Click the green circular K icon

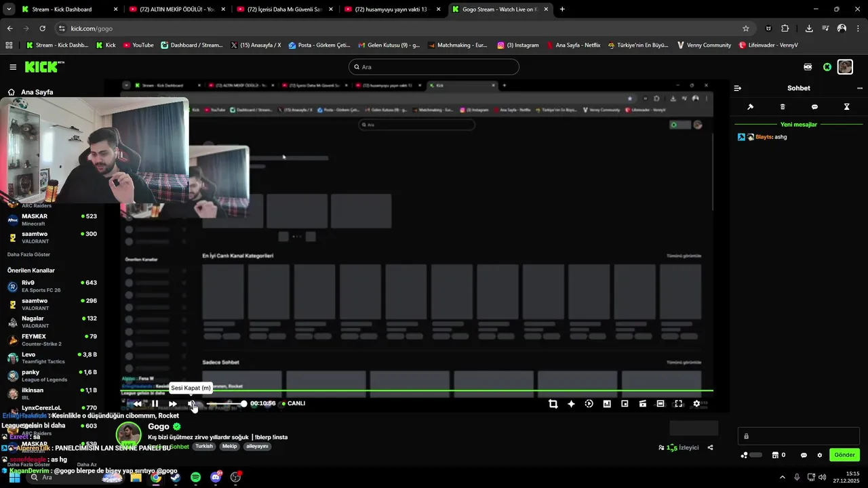coord(827,67)
